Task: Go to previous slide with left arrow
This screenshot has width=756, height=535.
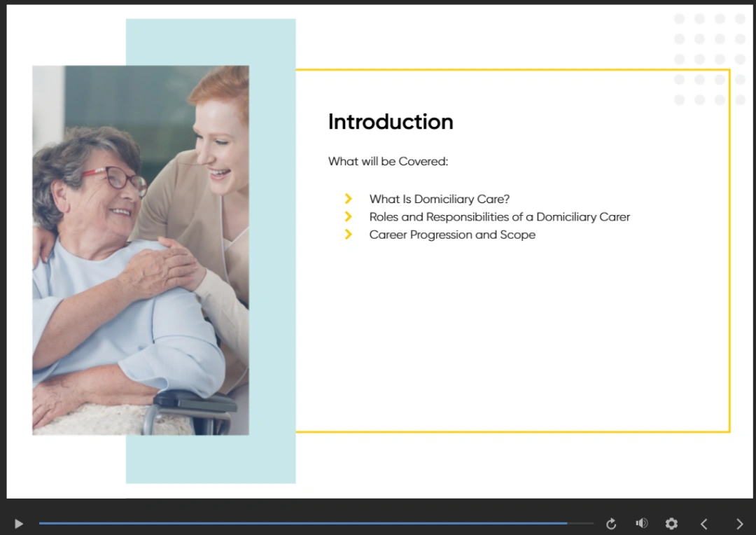Action: click(x=704, y=524)
